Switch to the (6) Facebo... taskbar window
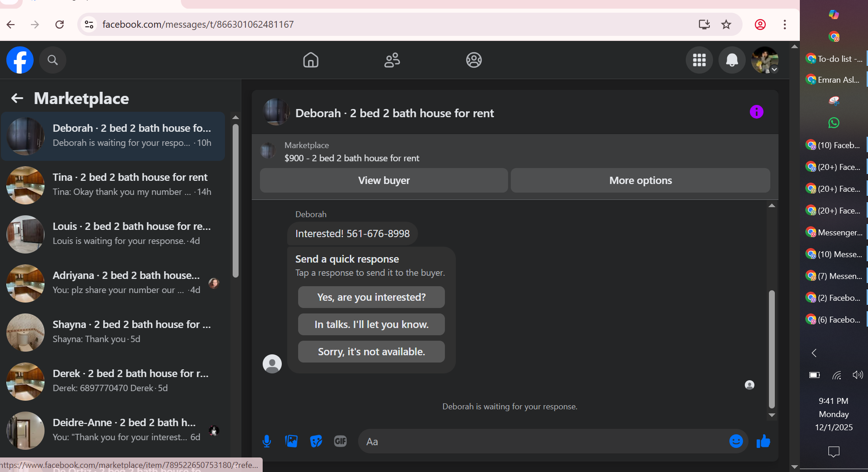Screen dimensions: 868x472 (835, 319)
